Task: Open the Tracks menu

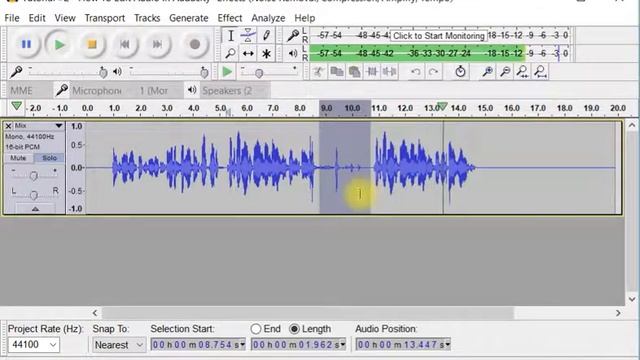Action: 147,18
